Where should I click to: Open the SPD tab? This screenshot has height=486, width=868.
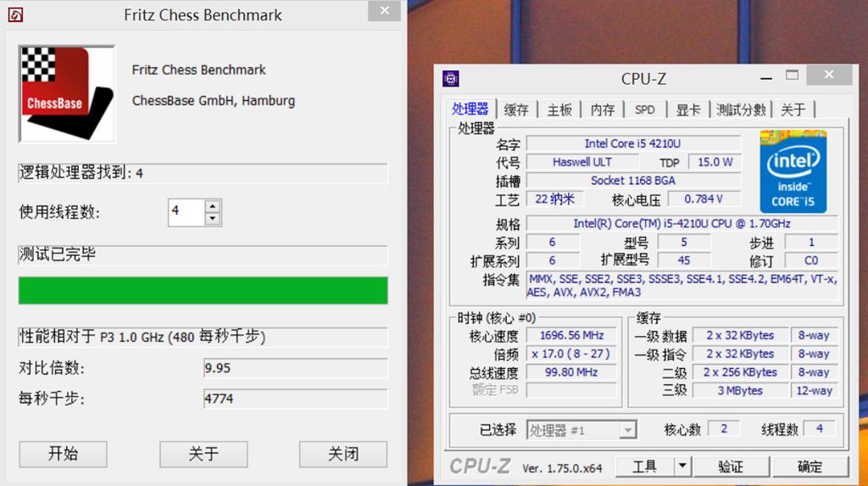(645, 109)
